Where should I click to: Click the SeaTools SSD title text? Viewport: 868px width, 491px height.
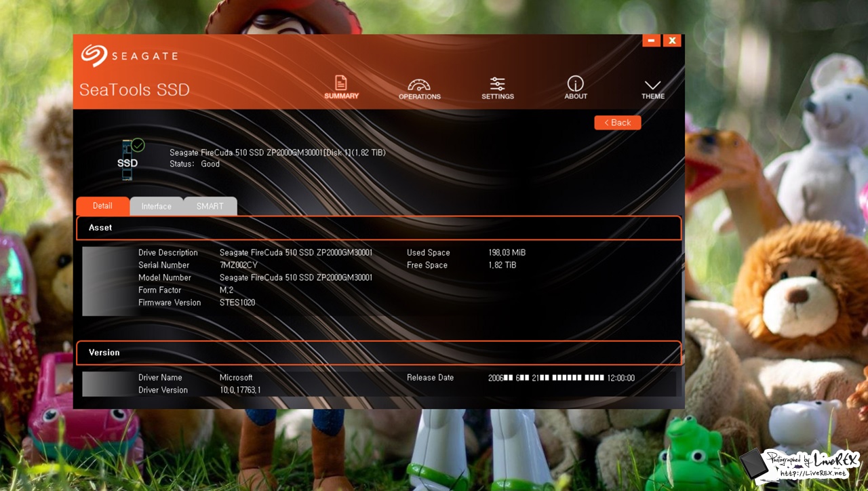coord(134,90)
